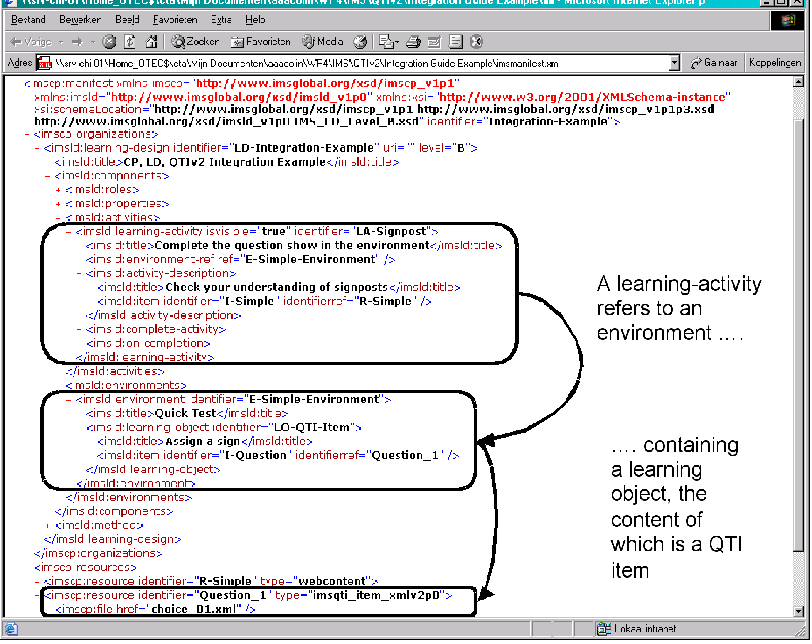Image resolution: width=812 pixels, height=644 pixels.
Task: Collapse the imsld:components node
Action: pyautogui.click(x=48, y=176)
